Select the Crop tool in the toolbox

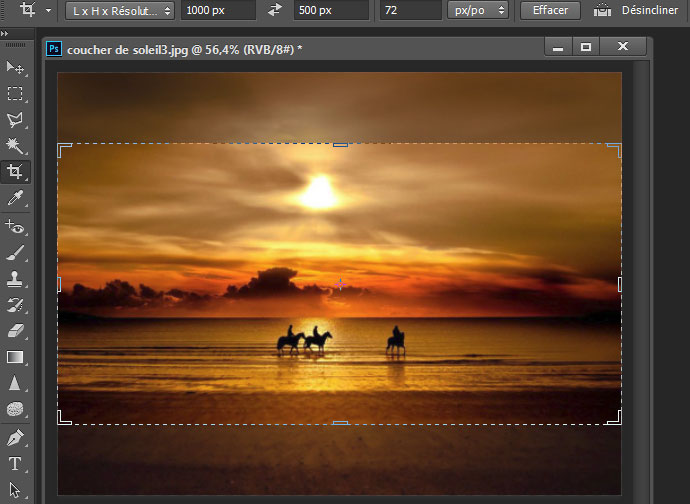click(15, 172)
